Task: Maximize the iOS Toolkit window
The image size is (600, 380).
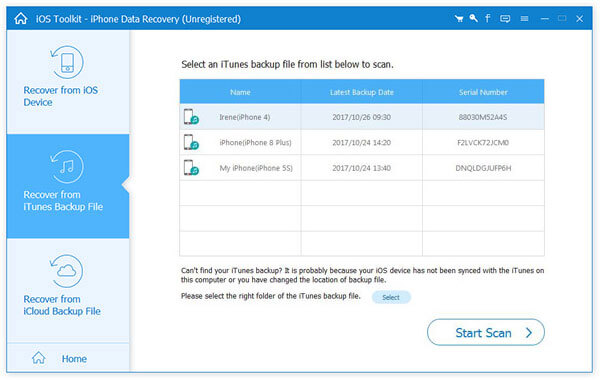Action: point(562,18)
